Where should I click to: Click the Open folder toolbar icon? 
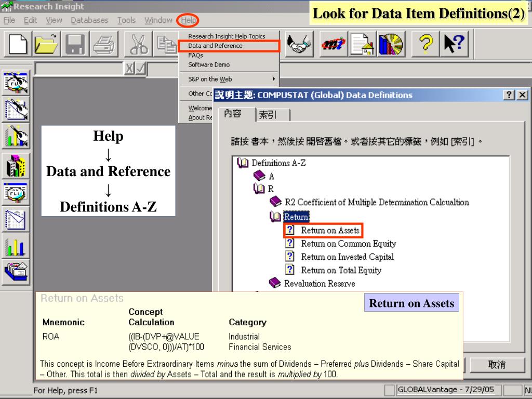46,44
